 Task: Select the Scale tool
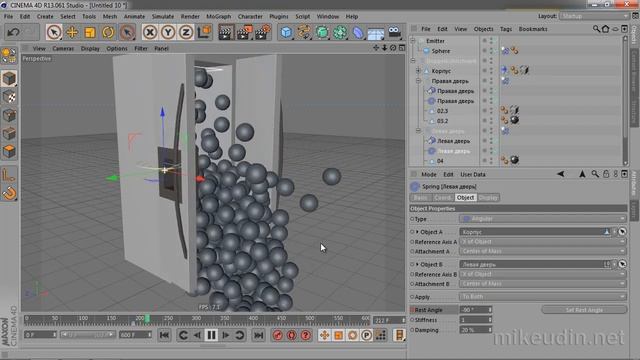point(90,32)
